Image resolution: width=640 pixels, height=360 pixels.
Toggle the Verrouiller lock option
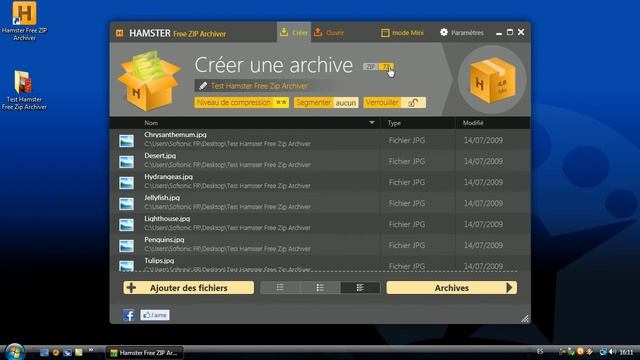click(394, 102)
